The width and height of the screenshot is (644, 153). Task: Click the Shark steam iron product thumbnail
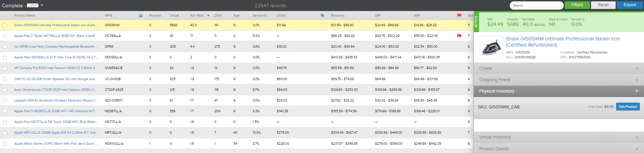coord(491,47)
